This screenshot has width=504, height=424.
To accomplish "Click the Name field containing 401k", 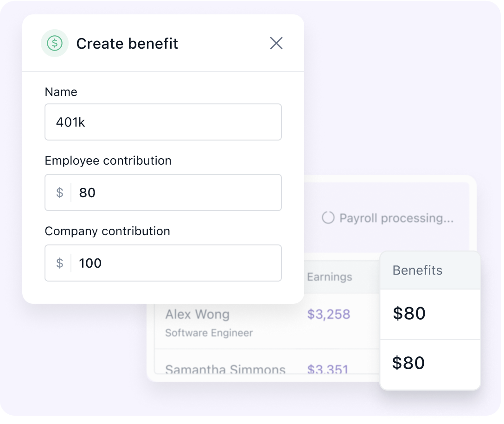I will [x=163, y=122].
